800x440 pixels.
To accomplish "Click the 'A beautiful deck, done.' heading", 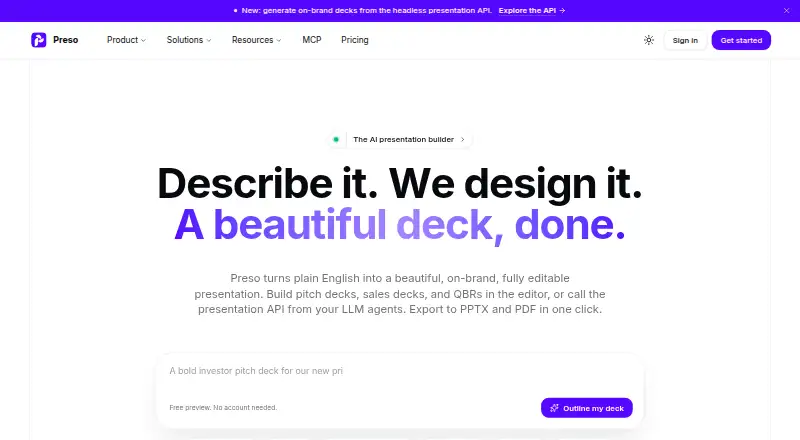I will pos(400,225).
